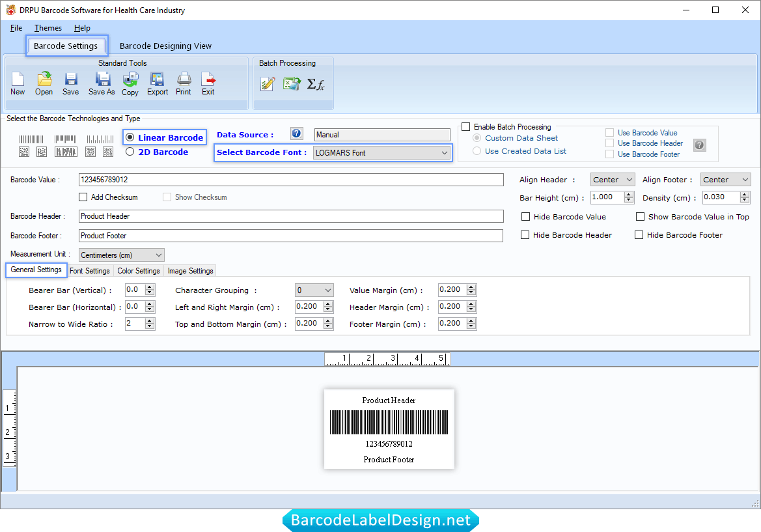Screen dimensions: 761x532
Task: Open the File menu
Action: pyautogui.click(x=16, y=28)
